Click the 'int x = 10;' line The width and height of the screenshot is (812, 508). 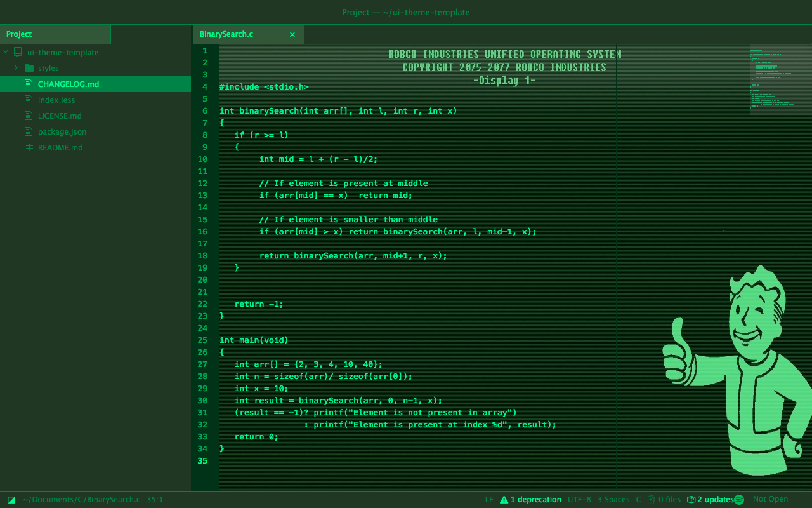[x=261, y=388]
